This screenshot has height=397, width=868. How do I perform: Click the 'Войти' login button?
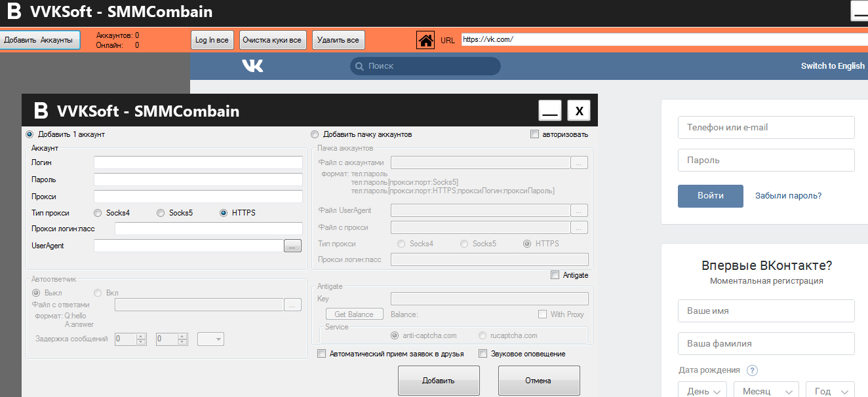pos(711,195)
